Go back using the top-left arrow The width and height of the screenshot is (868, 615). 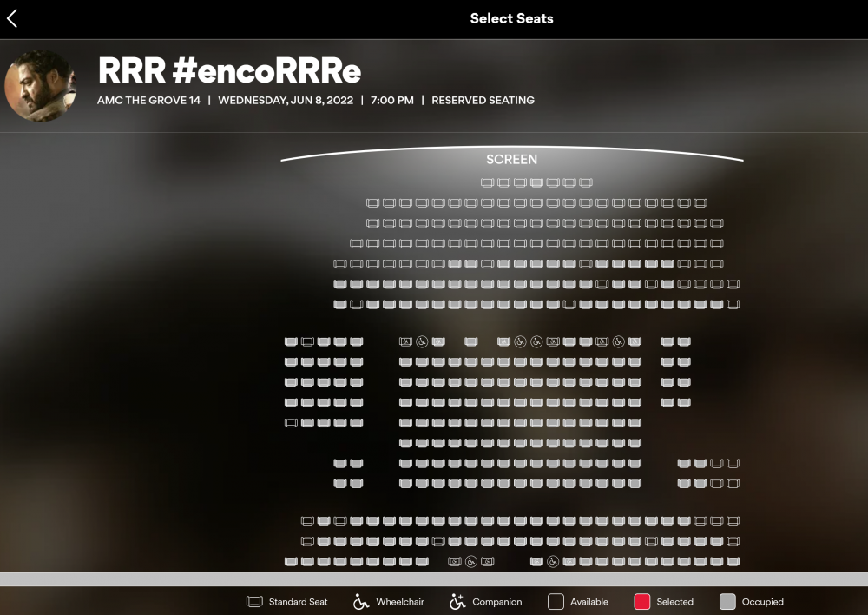[x=12, y=18]
